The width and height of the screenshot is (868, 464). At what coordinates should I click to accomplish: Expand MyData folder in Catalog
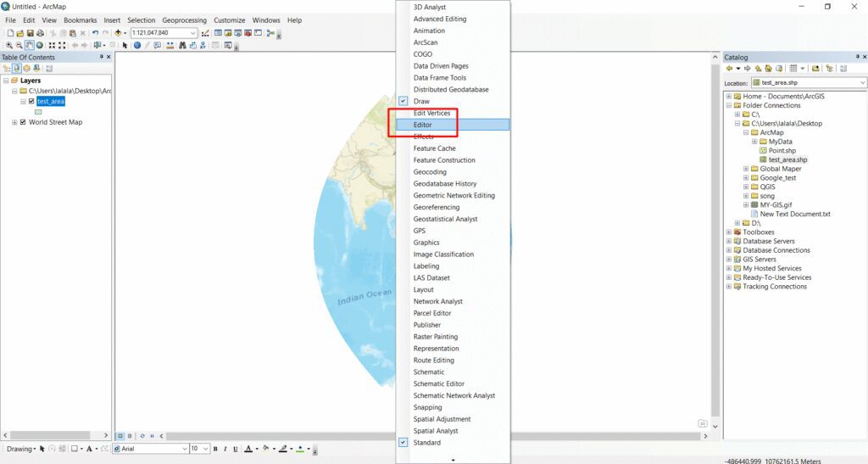[754, 141]
